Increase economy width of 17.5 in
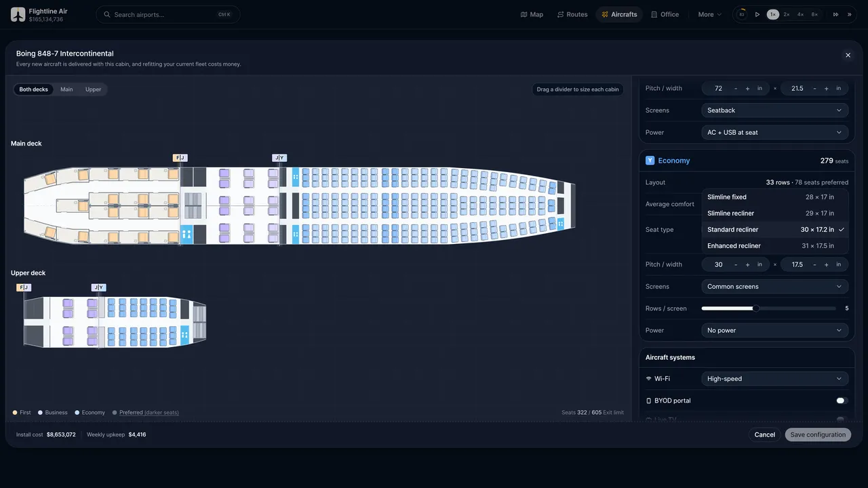 827,264
